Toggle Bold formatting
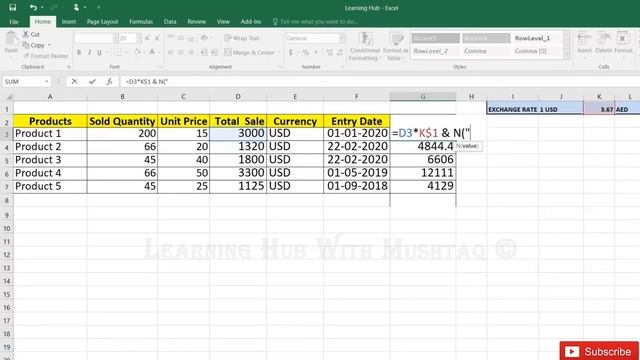This screenshot has width=640, height=360. (79, 52)
